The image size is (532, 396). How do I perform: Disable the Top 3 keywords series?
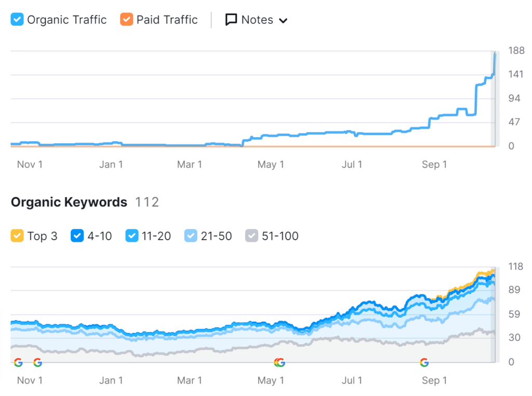pos(17,236)
